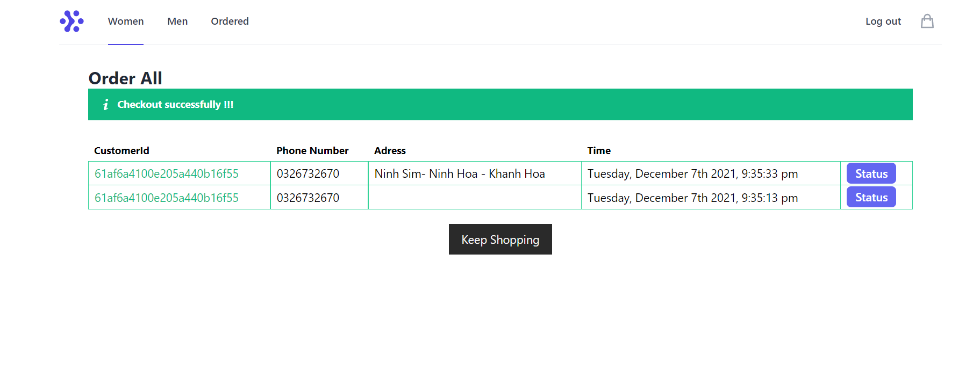Check Status of the second order
Viewport: 980px width, 370px height.
tap(870, 197)
